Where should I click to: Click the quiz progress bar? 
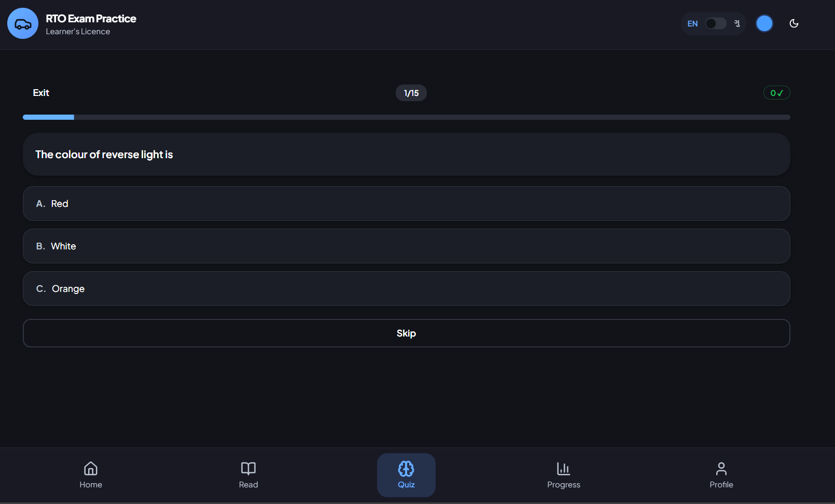pos(407,117)
